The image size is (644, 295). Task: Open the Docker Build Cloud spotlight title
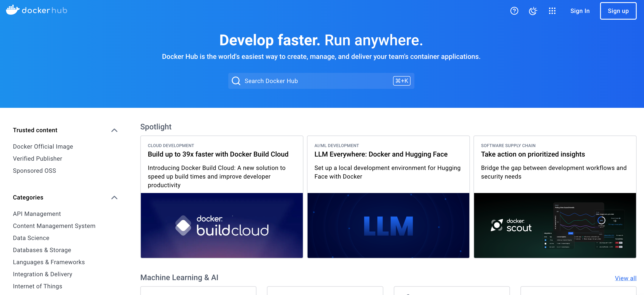pos(218,154)
